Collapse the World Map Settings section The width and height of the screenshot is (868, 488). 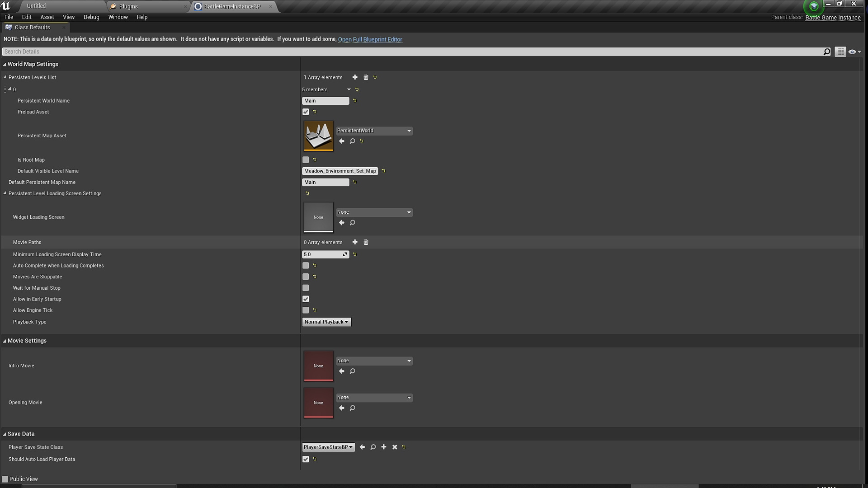(x=5, y=64)
